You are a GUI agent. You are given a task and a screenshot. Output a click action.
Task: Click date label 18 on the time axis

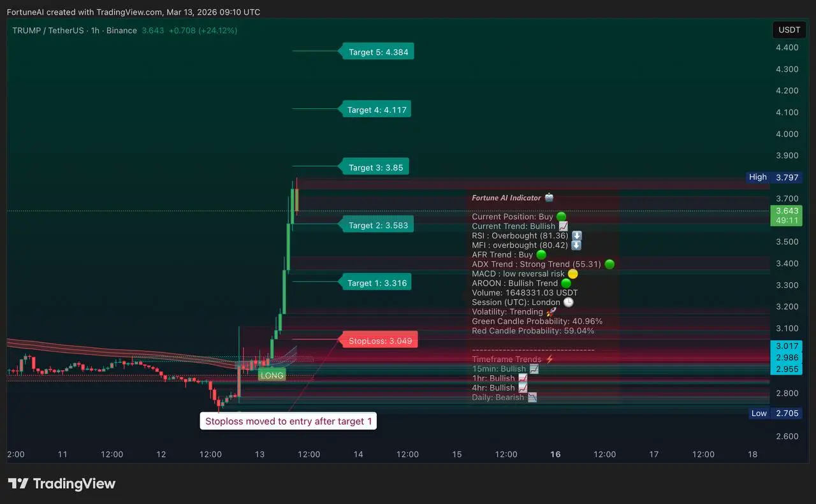pos(752,454)
